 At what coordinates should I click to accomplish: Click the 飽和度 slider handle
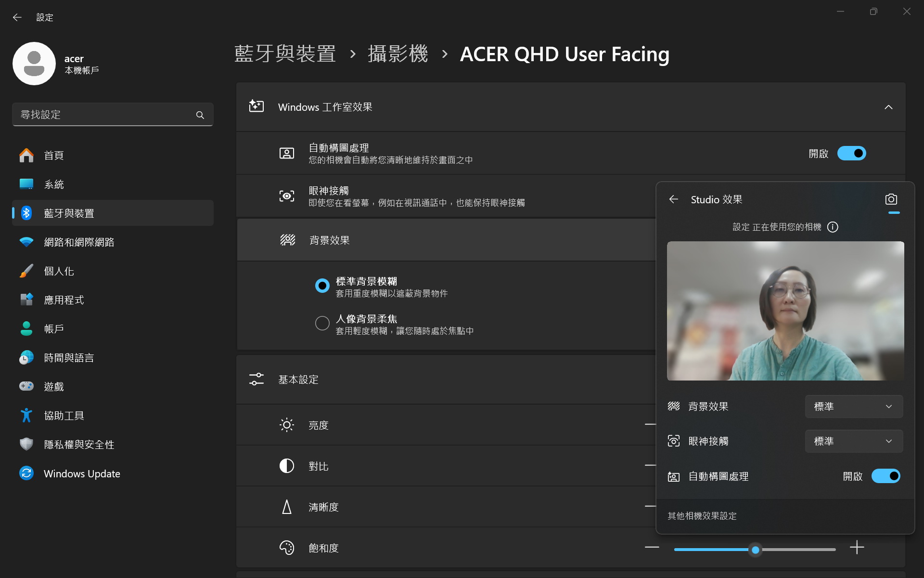756,550
